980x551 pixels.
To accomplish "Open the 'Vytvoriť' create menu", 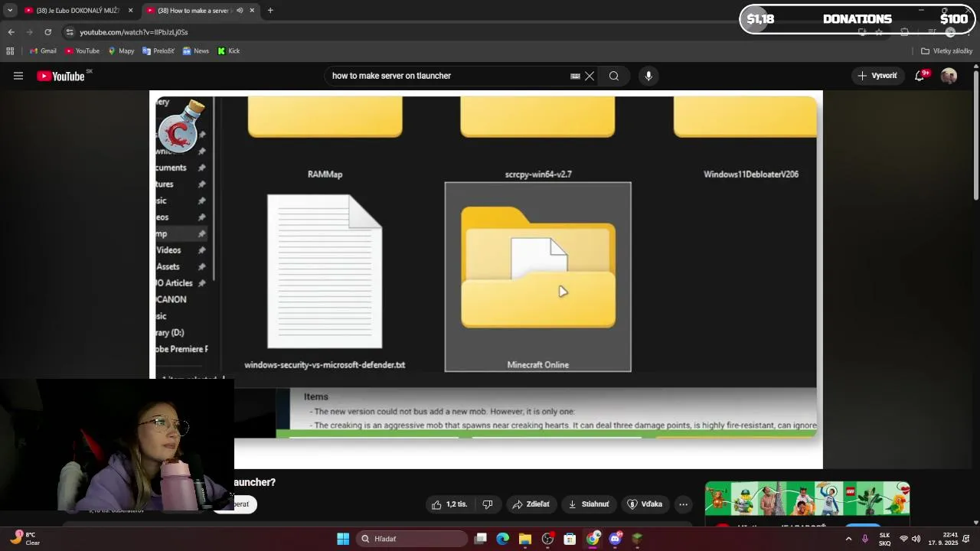I will point(877,76).
